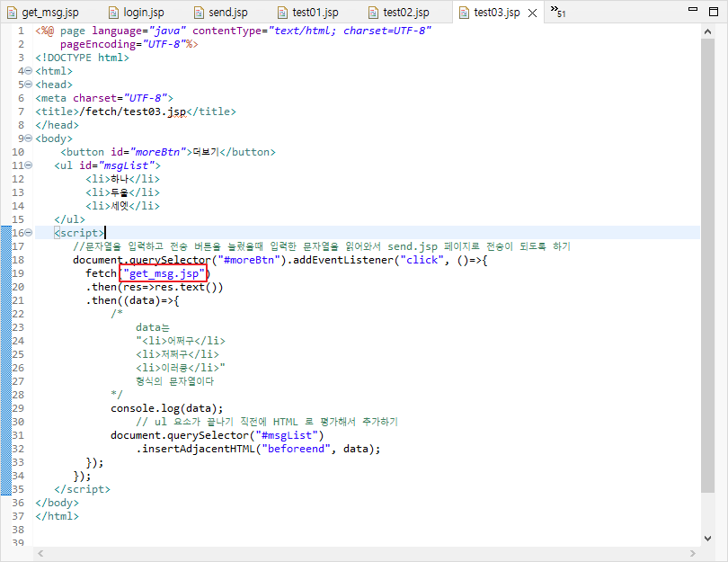Viewport: 728px width, 562px height.
Task: Maximize the editor area
Action: click(715, 11)
